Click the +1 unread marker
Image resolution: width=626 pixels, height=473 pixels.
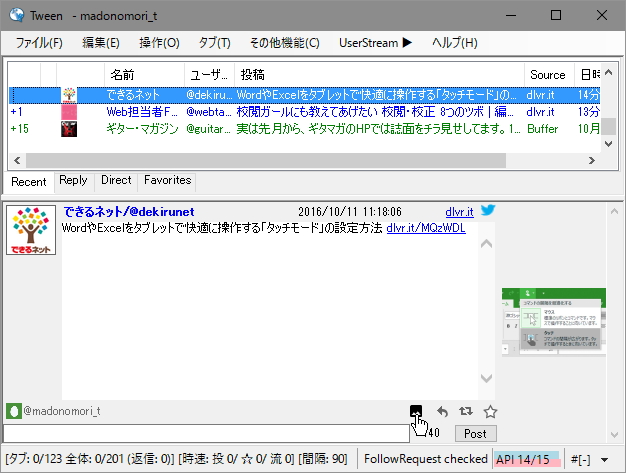(16, 112)
